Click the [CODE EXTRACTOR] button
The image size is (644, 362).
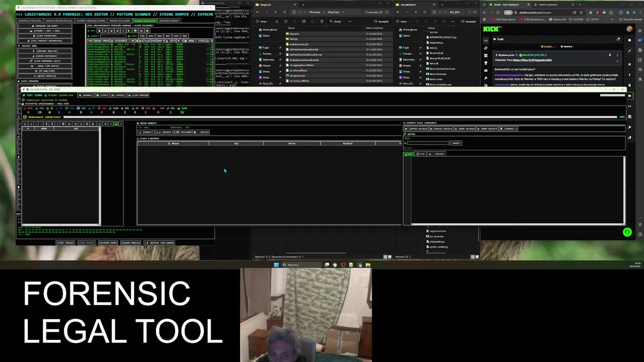coord(45,36)
